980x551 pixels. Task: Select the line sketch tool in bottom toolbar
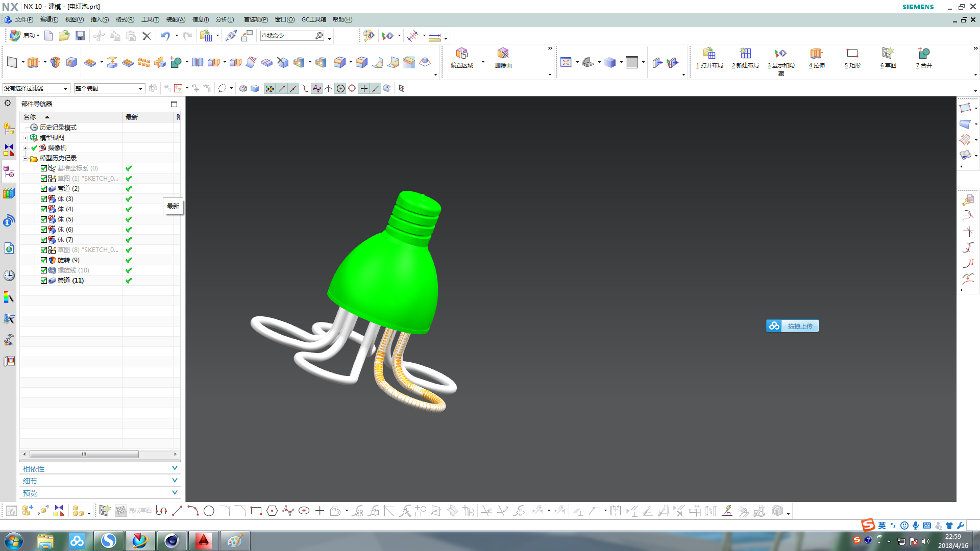pyautogui.click(x=177, y=511)
